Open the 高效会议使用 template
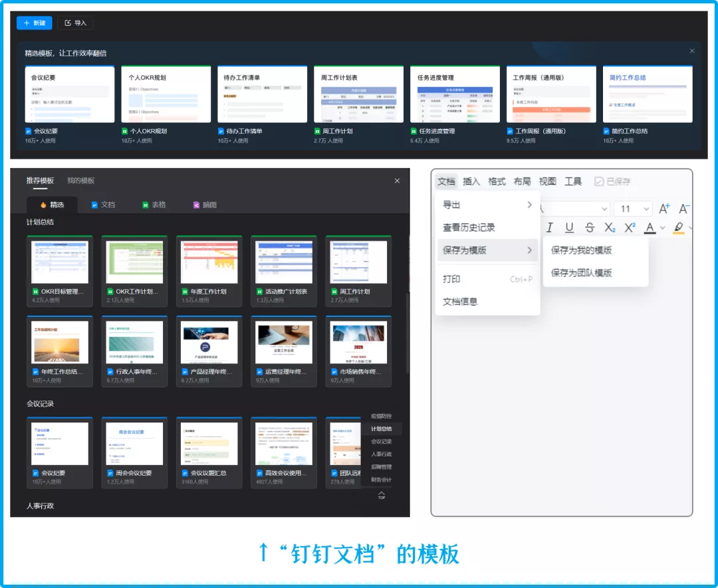The height and width of the screenshot is (588, 718). pyautogui.click(x=284, y=452)
